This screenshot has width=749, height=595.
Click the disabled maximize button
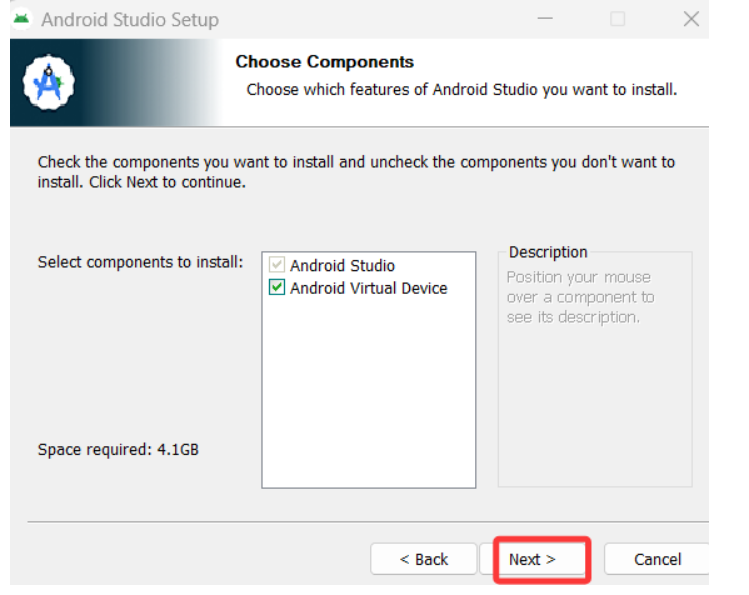(618, 19)
